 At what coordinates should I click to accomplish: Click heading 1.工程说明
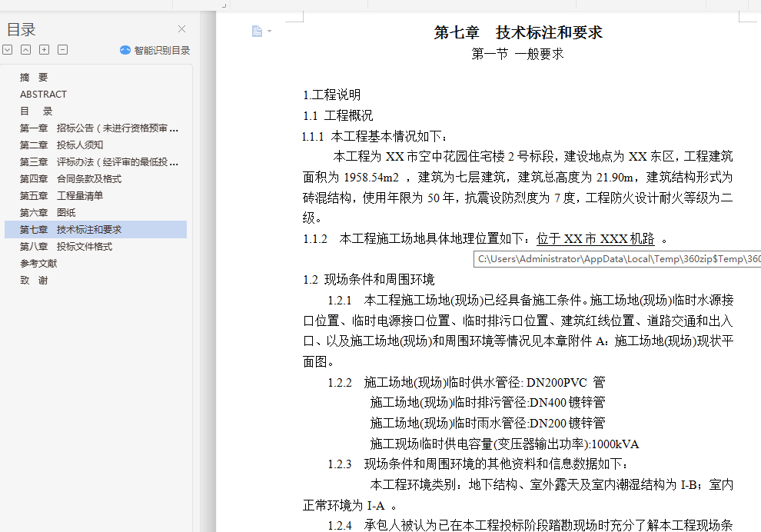pos(331,95)
